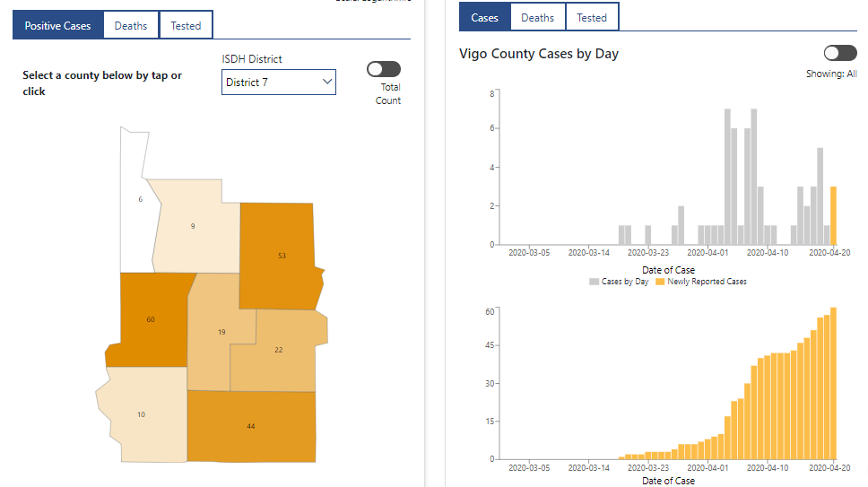Toggle the Showing: All switch
The image size is (868, 487).
click(x=840, y=54)
